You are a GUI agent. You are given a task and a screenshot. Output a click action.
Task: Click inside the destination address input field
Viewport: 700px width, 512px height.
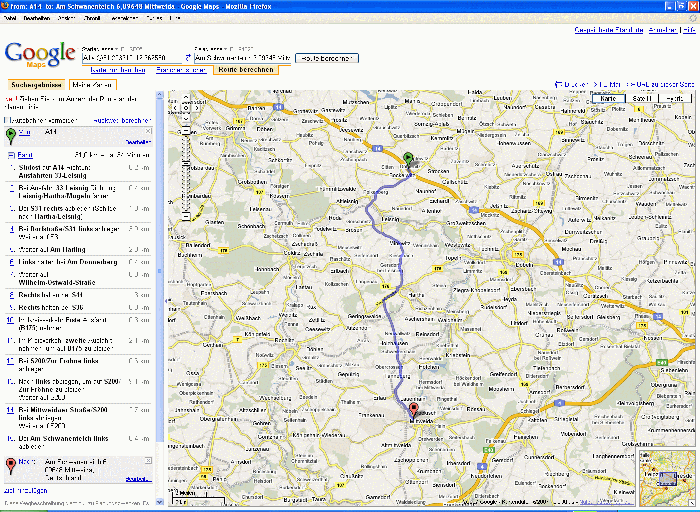coord(243,58)
